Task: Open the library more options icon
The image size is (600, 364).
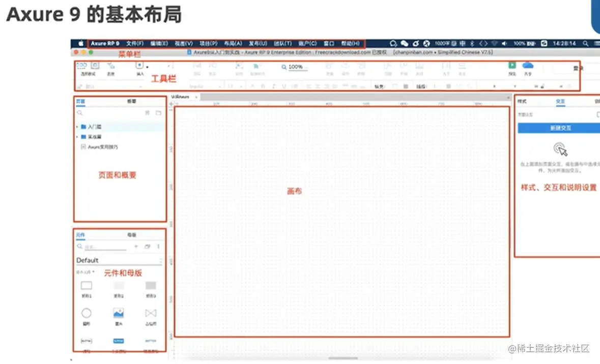Action: point(158,247)
